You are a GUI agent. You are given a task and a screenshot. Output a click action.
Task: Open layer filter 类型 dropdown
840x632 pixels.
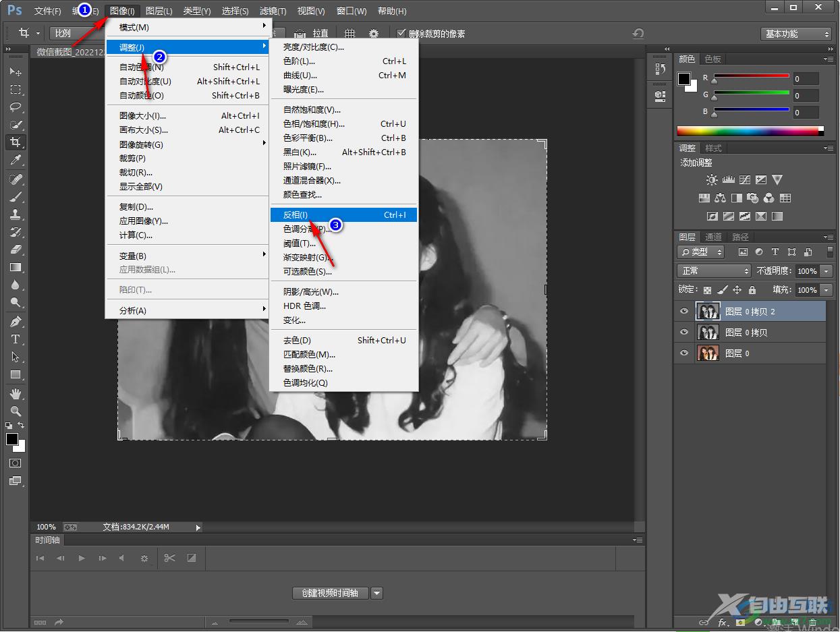(700, 252)
